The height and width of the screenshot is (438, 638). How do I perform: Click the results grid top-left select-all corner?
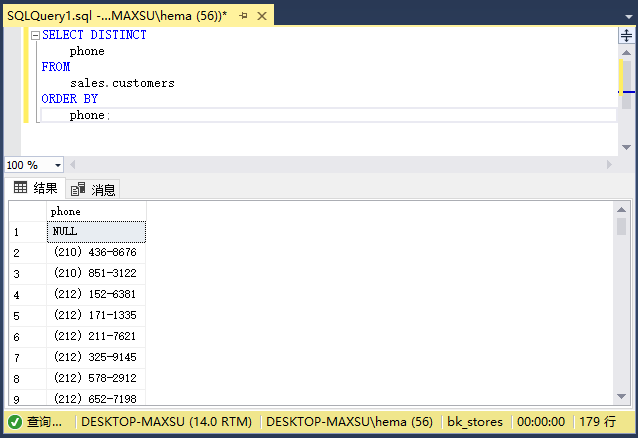[x=28, y=211]
